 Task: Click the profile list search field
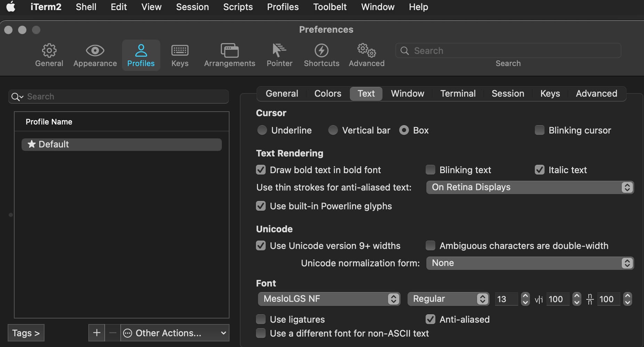pyautogui.click(x=119, y=97)
